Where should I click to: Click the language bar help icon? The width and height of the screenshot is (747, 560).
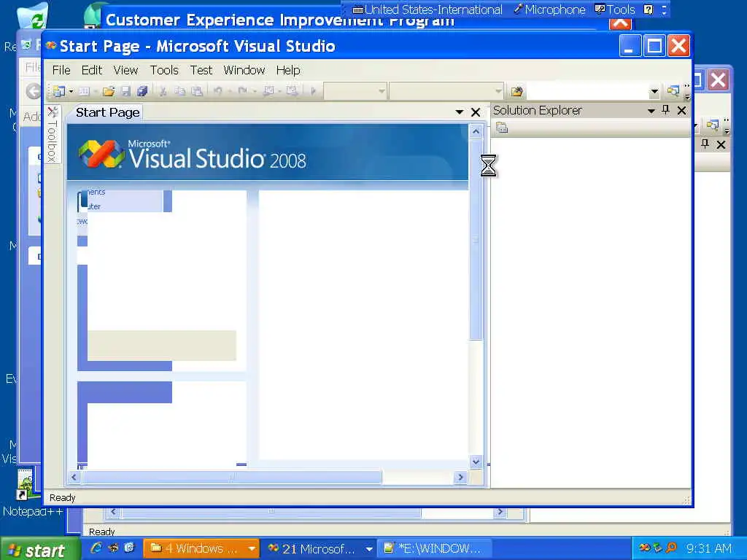point(649,9)
